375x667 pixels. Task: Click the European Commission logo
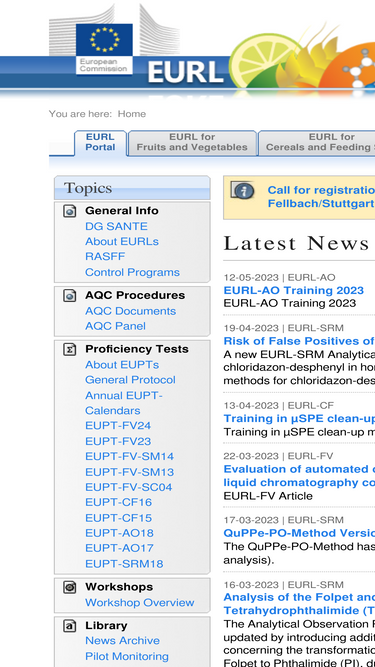click(104, 49)
